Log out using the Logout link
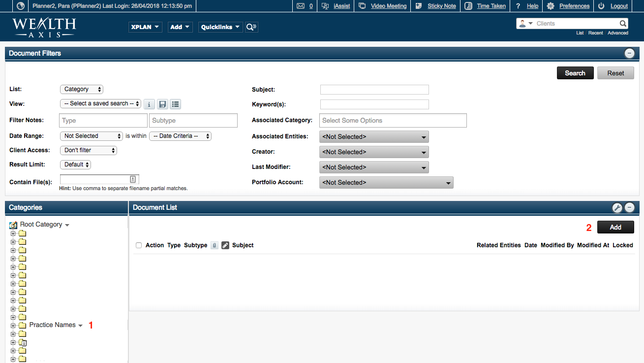This screenshot has height=363, width=644. point(619,6)
